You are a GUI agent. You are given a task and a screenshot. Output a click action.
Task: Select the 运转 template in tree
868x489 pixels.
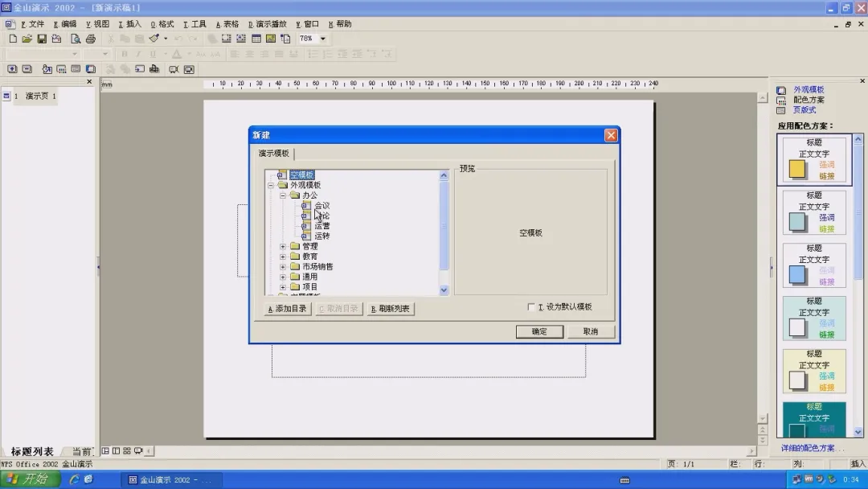322,236
